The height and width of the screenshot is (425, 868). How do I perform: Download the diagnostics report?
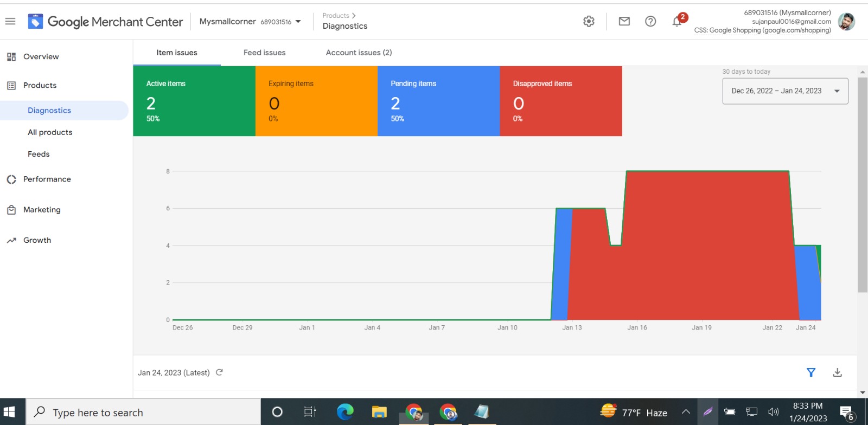(838, 372)
